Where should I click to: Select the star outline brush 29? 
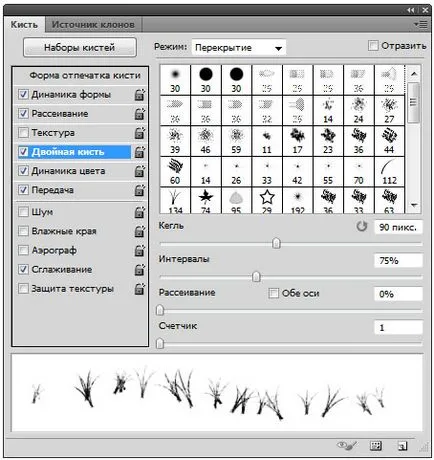click(267, 201)
